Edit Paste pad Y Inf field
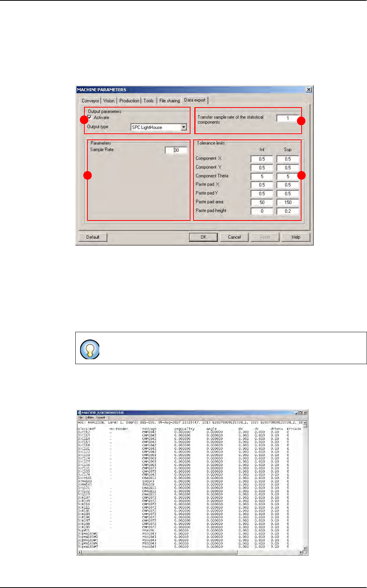This screenshot has width=367, height=588. click(262, 194)
